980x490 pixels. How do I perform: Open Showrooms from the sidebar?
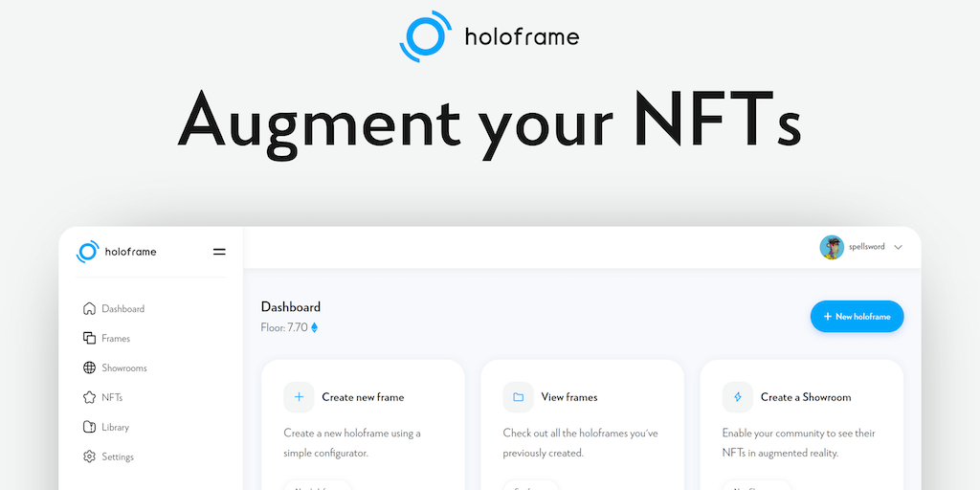point(124,368)
